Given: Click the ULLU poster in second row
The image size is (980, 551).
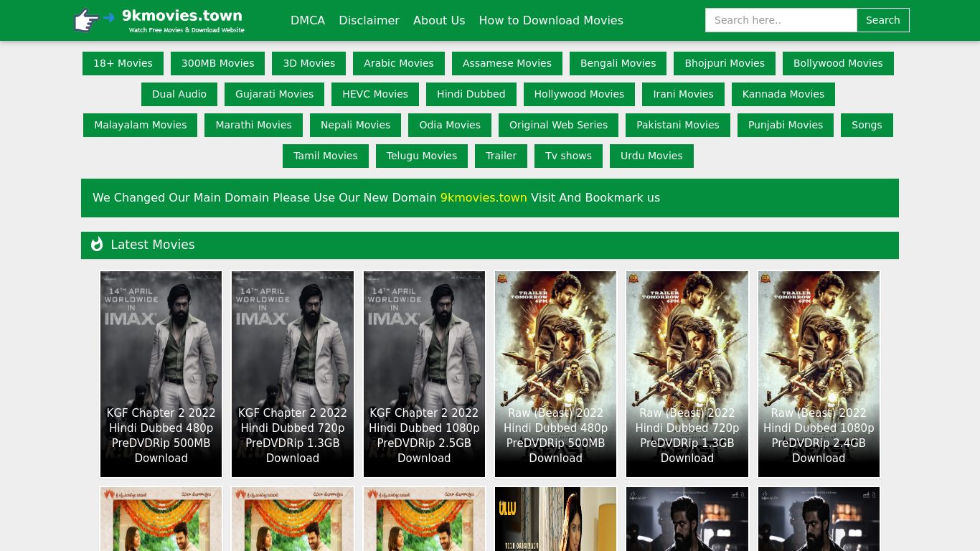Looking at the screenshot, I should (x=555, y=519).
